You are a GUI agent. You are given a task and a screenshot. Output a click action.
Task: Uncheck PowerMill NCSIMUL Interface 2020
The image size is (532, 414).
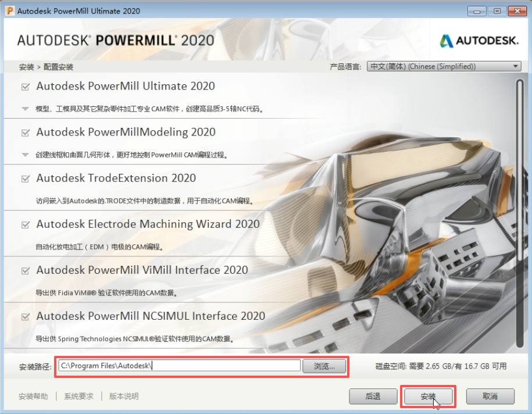tap(26, 317)
